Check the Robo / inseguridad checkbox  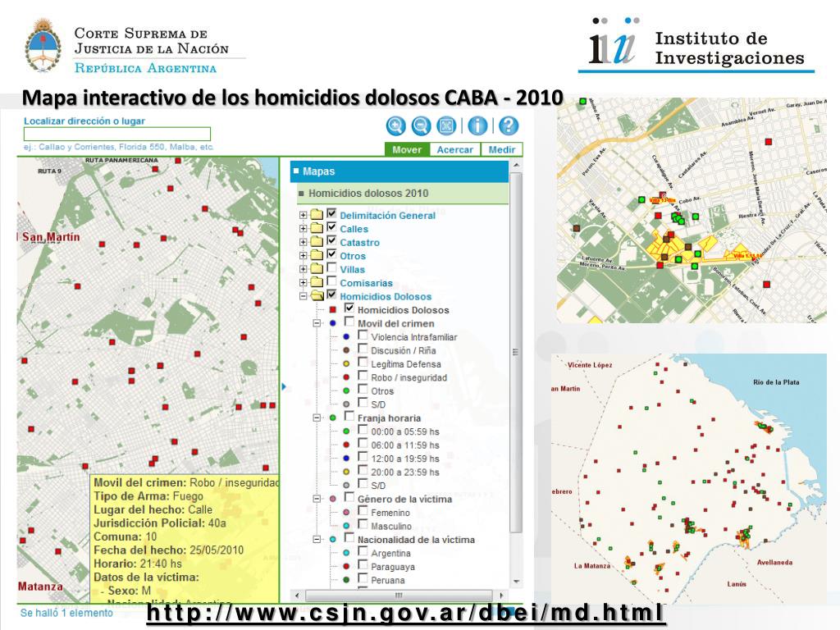363,376
